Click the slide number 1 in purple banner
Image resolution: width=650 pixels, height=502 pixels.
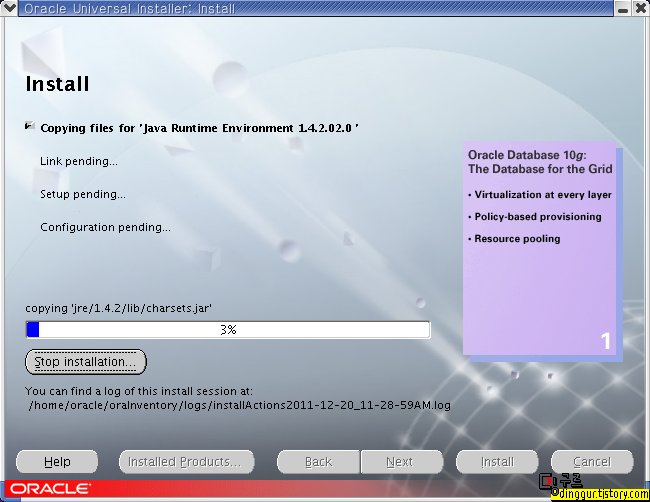606,341
